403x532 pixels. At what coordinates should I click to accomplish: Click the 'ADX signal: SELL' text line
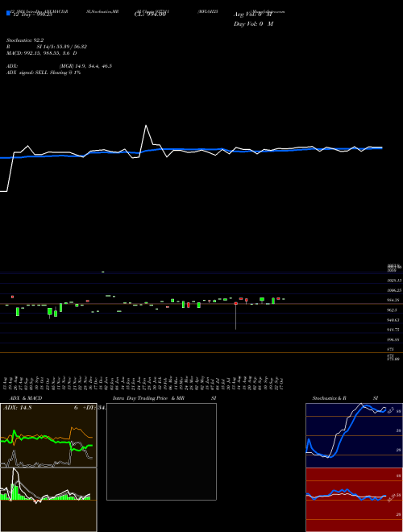coord(44,73)
